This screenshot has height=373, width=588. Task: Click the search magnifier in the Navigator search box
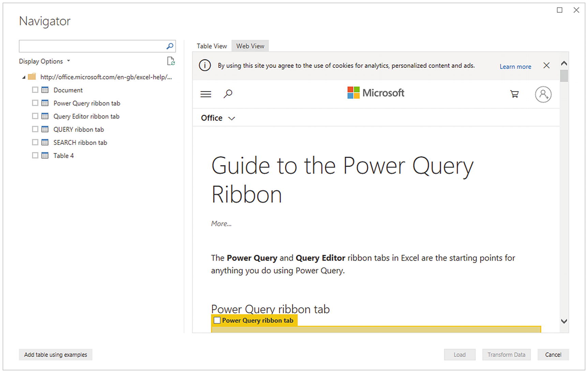(x=170, y=46)
